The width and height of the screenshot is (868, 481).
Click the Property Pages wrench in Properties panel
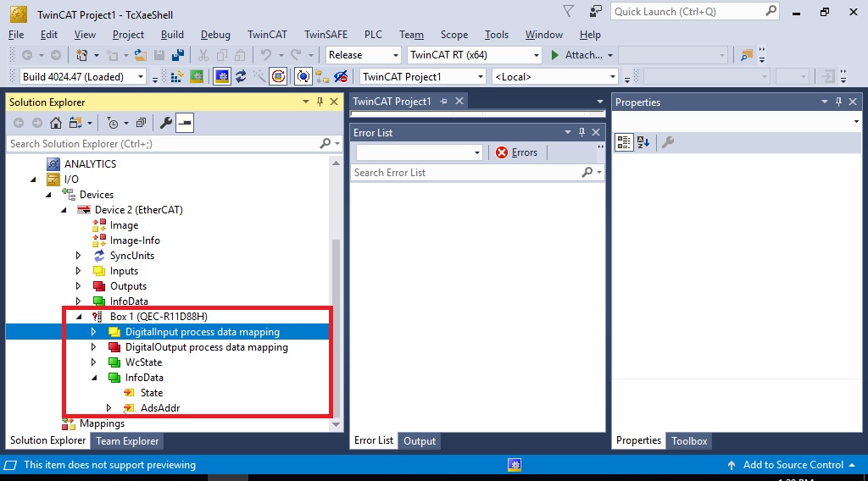[x=668, y=142]
